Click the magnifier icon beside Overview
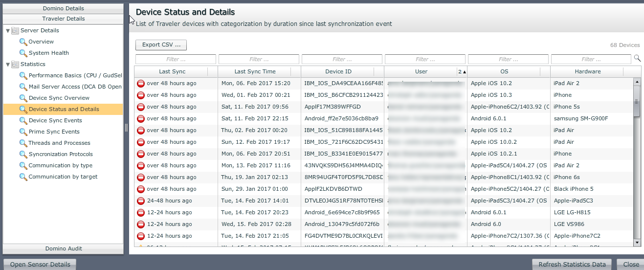 23,42
